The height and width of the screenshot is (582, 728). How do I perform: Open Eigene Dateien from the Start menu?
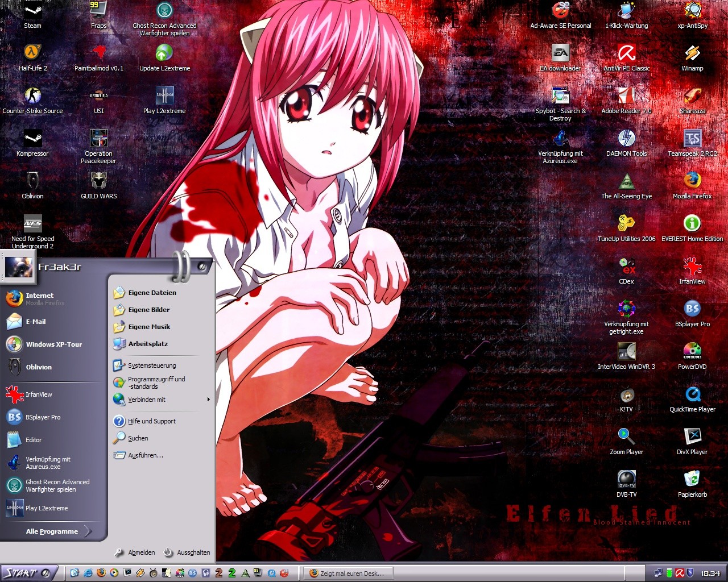pos(152,293)
